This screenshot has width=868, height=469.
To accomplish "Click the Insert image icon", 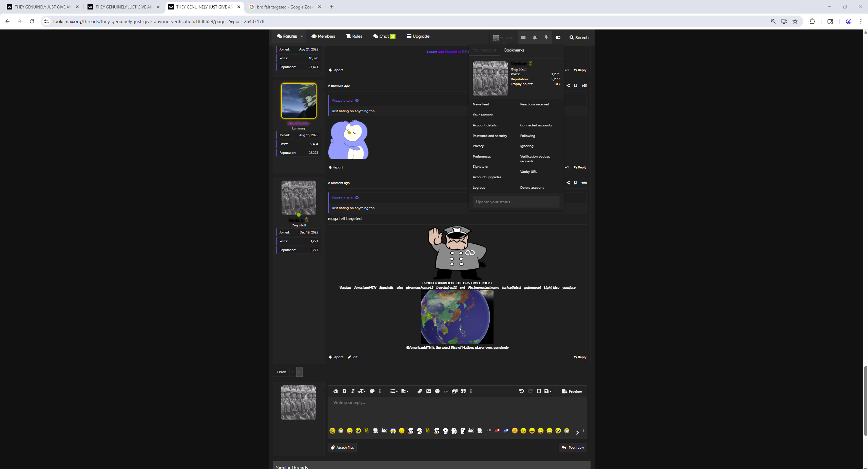I will coord(428,391).
